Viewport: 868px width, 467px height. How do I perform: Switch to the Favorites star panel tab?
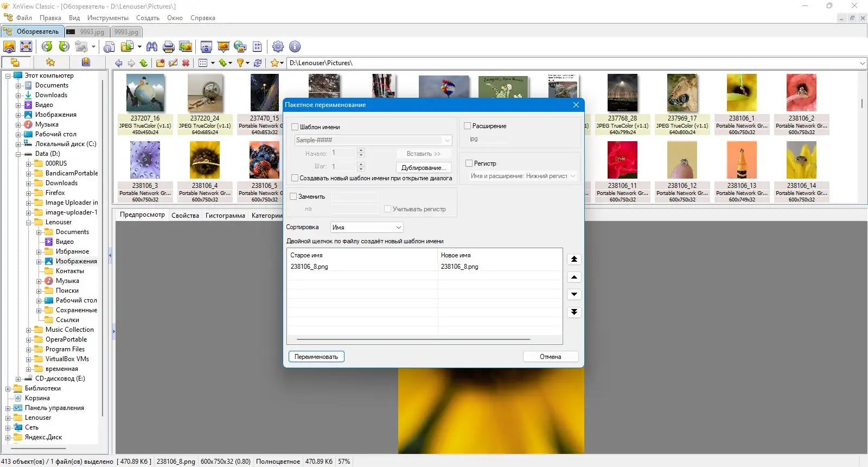50,62
